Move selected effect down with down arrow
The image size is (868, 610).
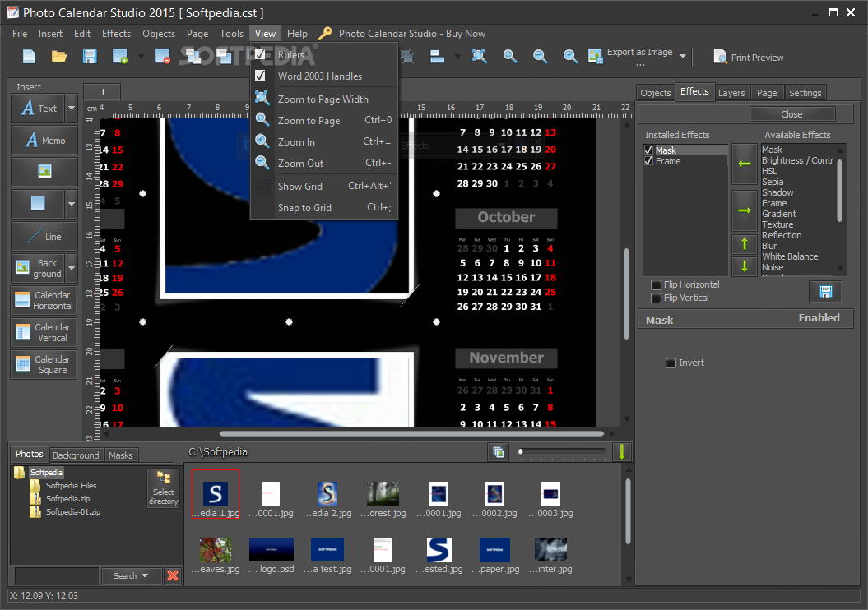coord(744,266)
